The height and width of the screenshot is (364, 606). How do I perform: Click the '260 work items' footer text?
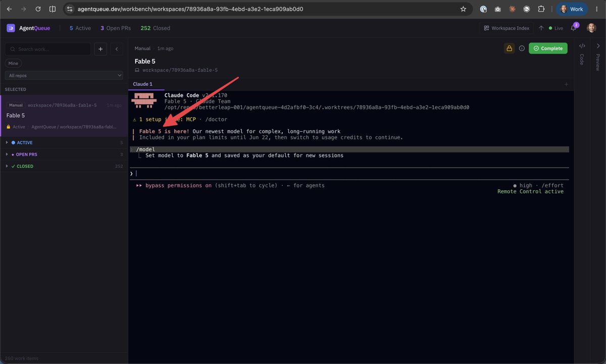click(23, 358)
